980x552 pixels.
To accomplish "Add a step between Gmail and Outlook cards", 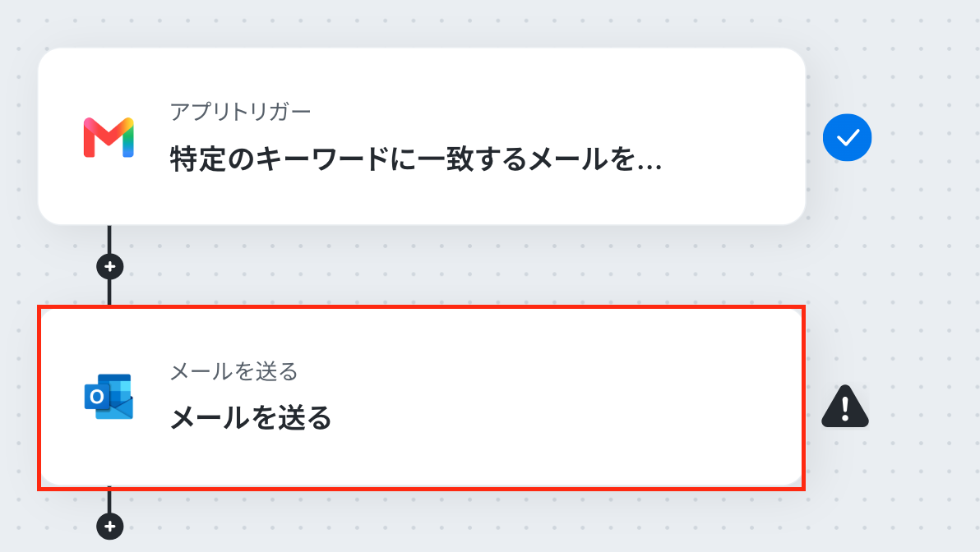I will pyautogui.click(x=110, y=267).
